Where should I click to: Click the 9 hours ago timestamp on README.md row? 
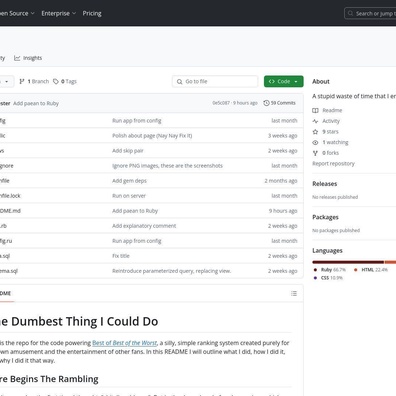pos(283,211)
